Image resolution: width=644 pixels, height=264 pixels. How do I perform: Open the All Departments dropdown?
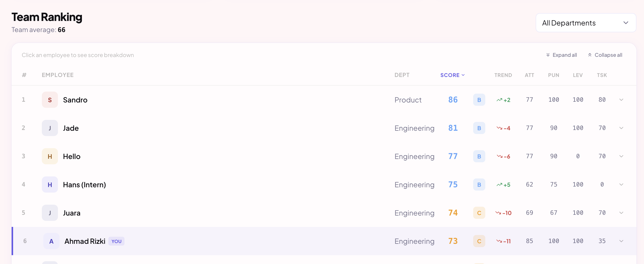pos(586,23)
